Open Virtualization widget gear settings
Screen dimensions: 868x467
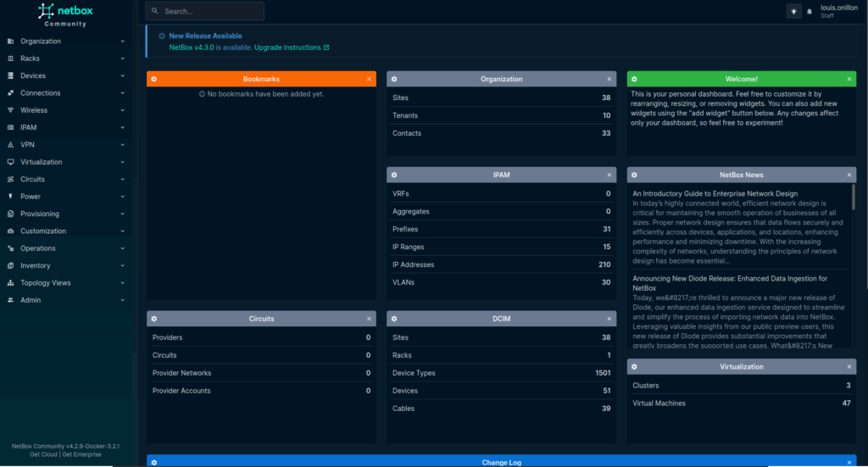634,367
